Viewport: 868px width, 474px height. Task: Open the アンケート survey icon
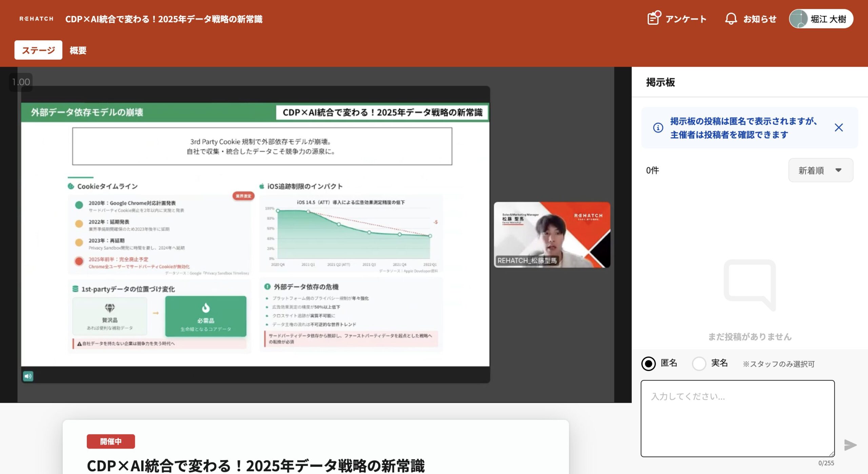pos(654,18)
